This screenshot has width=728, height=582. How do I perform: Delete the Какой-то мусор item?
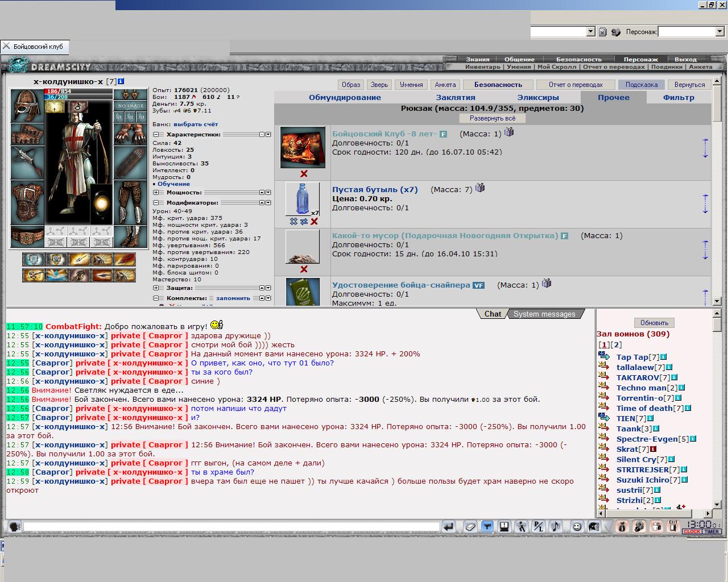click(x=304, y=269)
